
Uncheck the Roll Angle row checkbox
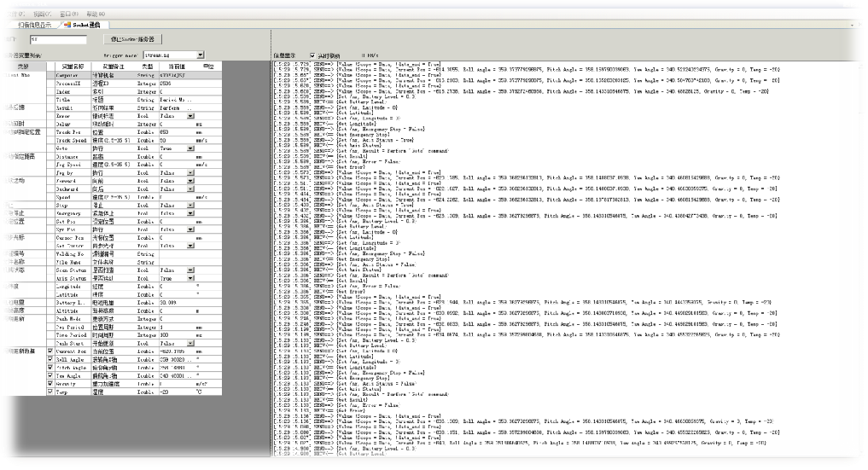click(50, 360)
